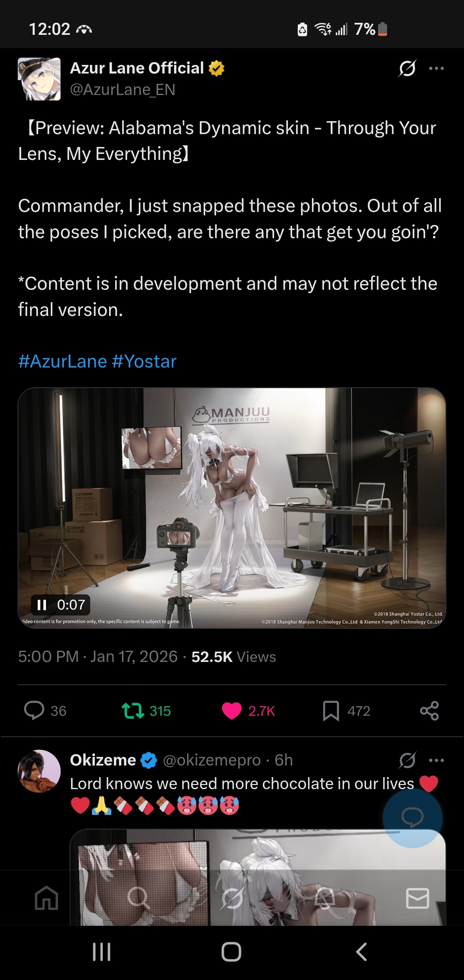The height and width of the screenshot is (980, 464).
Task: Open Okizeme's profile avatar
Action: 39,771
